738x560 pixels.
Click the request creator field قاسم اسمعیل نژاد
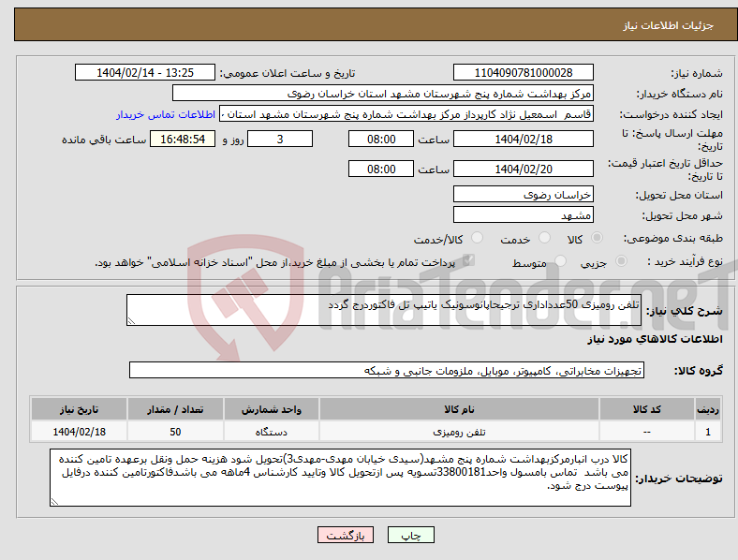pyautogui.click(x=406, y=114)
